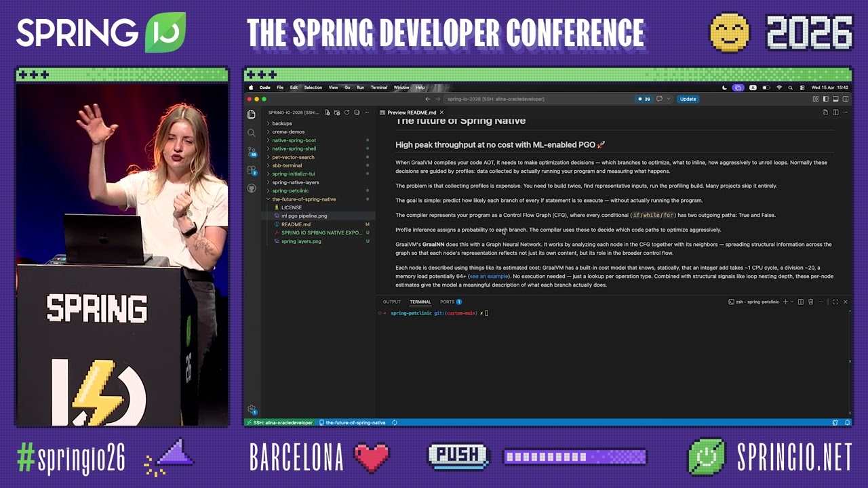Open the chat icon in title bar
Image resolution: width=868 pixels, height=488 pixels.
pos(659,99)
